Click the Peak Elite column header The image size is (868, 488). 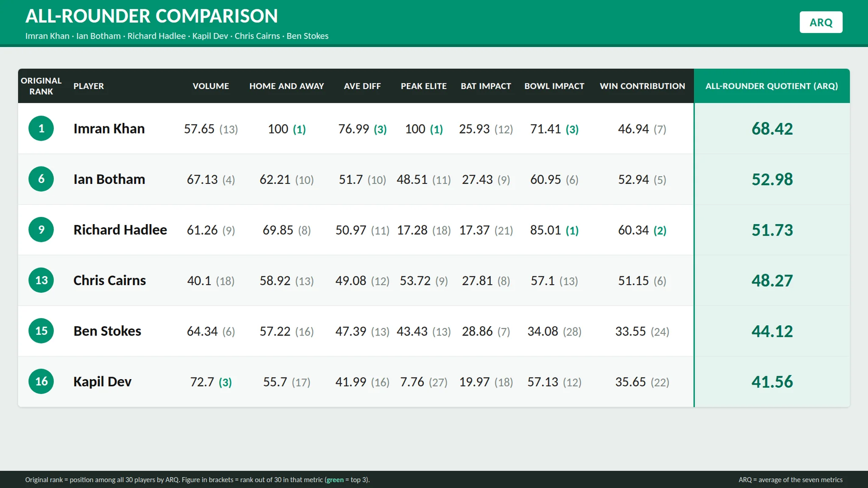(x=424, y=86)
